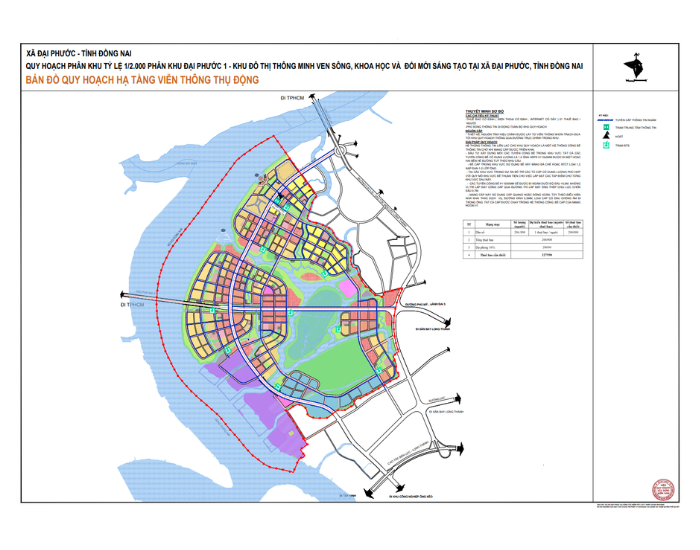
Task: Click the north arrow compass symbol
Action: (635, 67)
